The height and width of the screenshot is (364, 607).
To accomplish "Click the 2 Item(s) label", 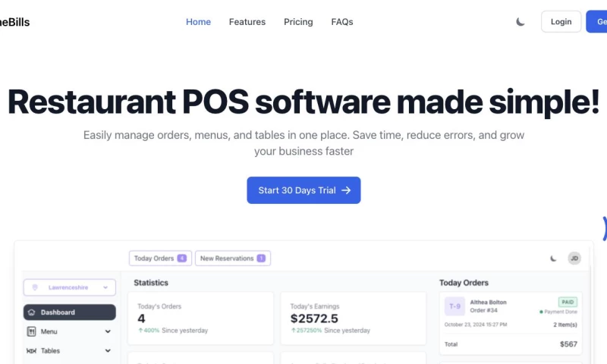I will (x=565, y=325).
